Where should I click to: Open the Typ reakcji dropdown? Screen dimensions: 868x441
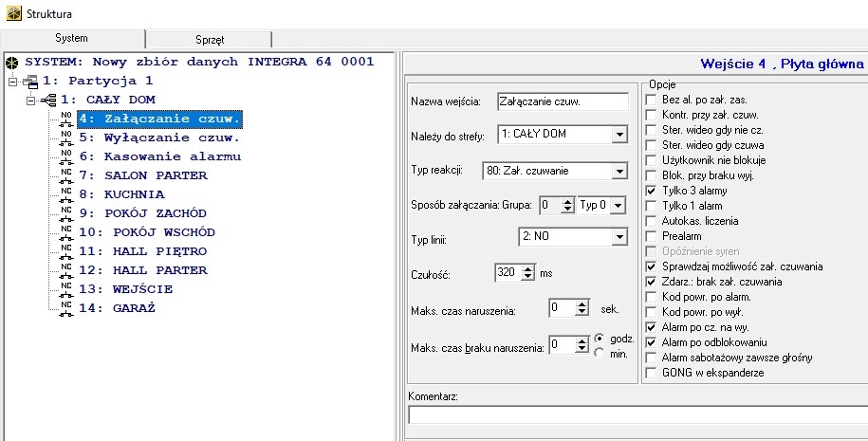(x=619, y=171)
